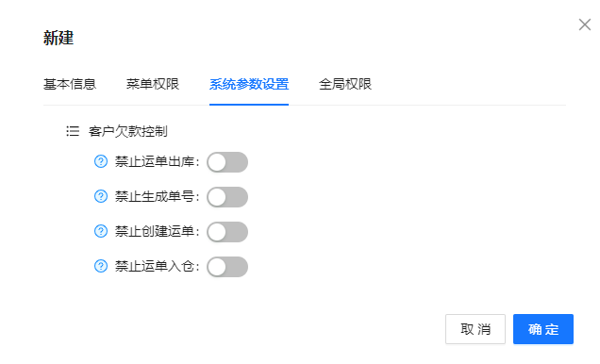Turn on the 禁止创建运单 switch

(x=227, y=232)
